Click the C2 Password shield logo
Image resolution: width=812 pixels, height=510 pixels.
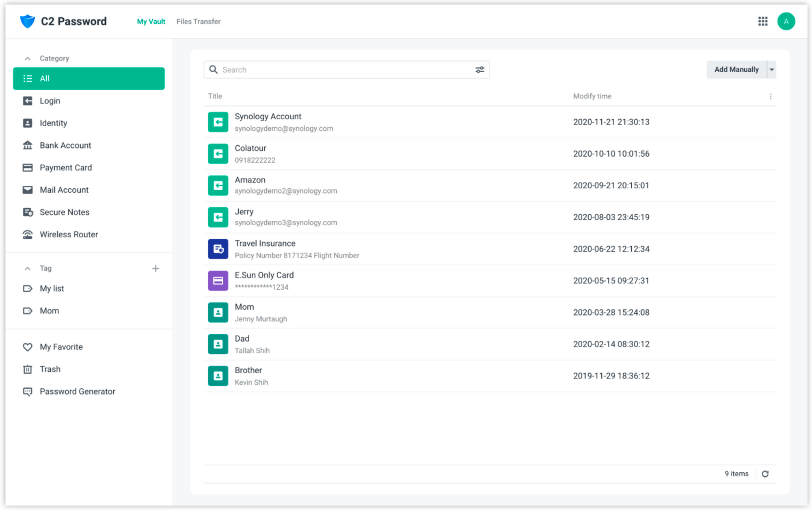pos(28,21)
